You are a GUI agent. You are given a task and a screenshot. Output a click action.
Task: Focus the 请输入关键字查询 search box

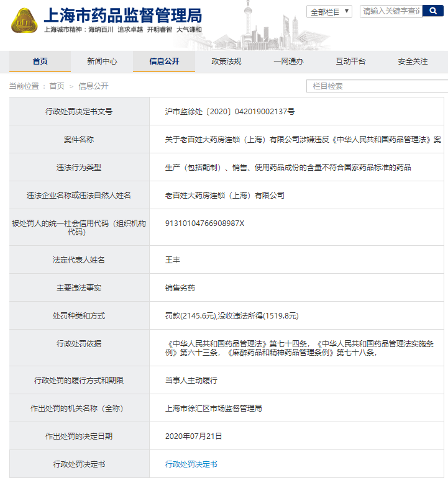[x=391, y=11]
